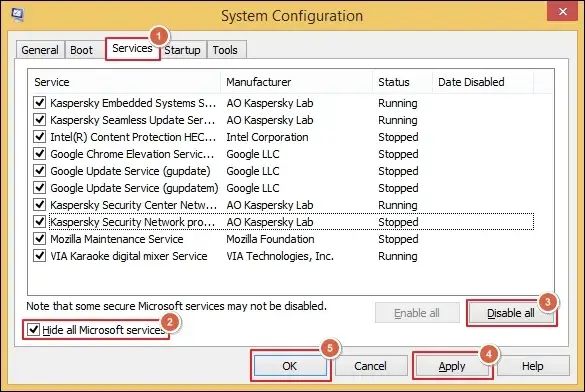Toggle Google Chrome Elevation Service checkbox

point(40,154)
